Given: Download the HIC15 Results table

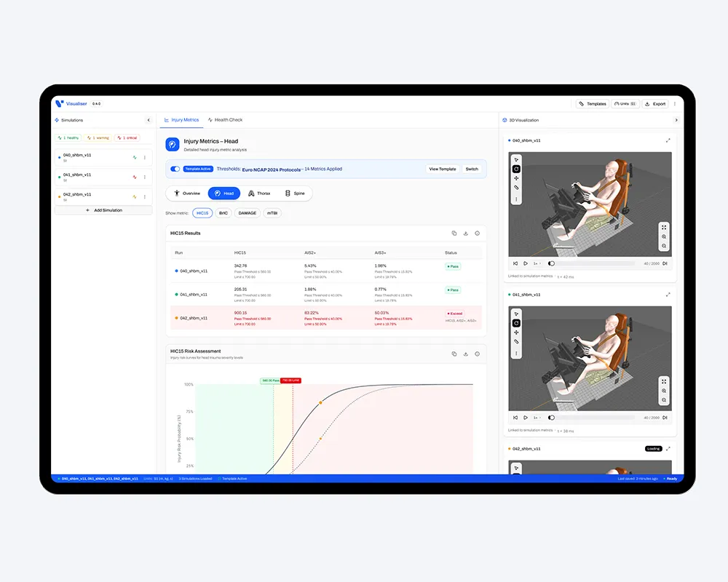Looking at the screenshot, I should point(465,234).
